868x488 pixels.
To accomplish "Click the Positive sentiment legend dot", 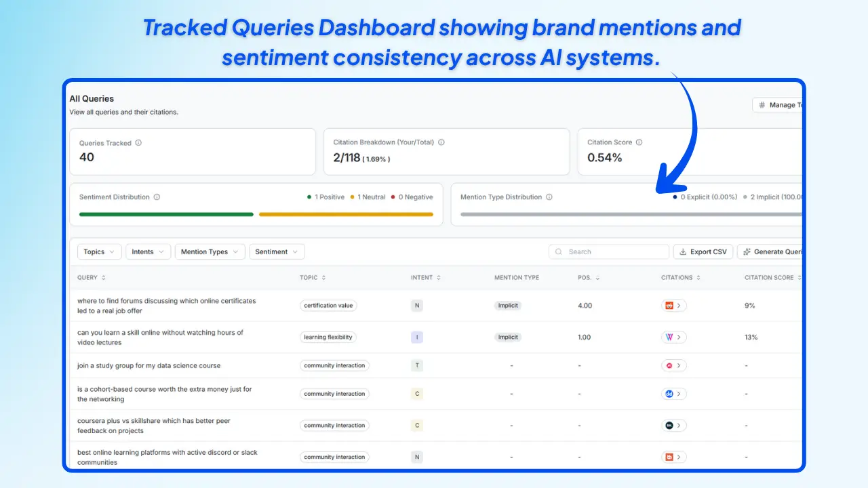I will 309,197.
